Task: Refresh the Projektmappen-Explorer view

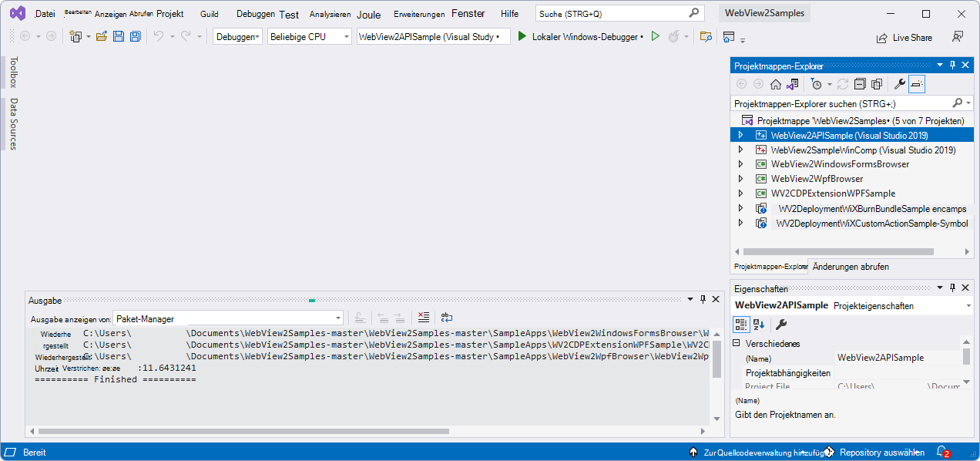Action: click(x=842, y=84)
